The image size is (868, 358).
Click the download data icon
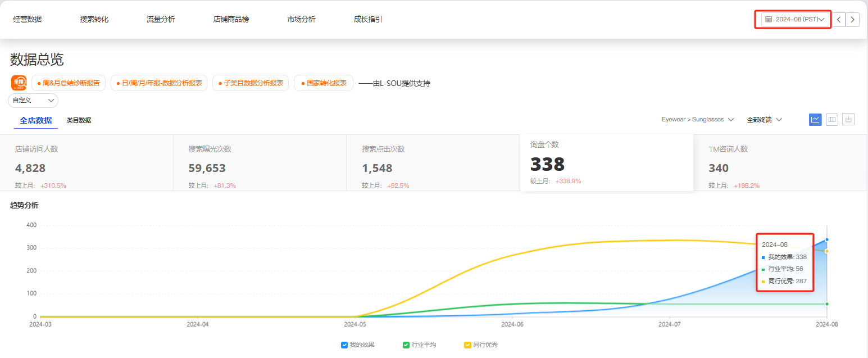click(x=848, y=119)
